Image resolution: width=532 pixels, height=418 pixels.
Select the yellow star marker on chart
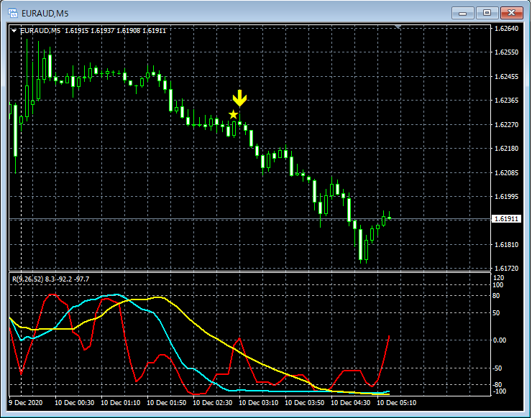click(x=233, y=115)
